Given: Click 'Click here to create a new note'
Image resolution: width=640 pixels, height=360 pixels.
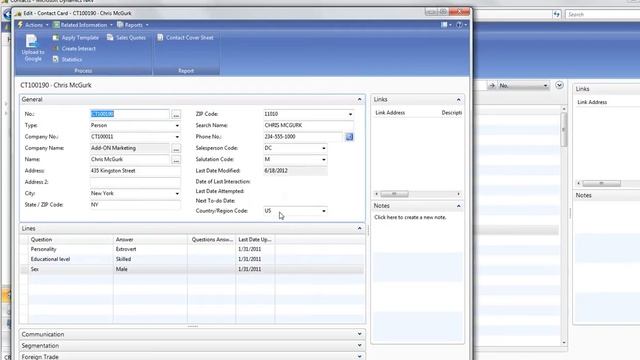Looking at the screenshot, I should tap(410, 218).
